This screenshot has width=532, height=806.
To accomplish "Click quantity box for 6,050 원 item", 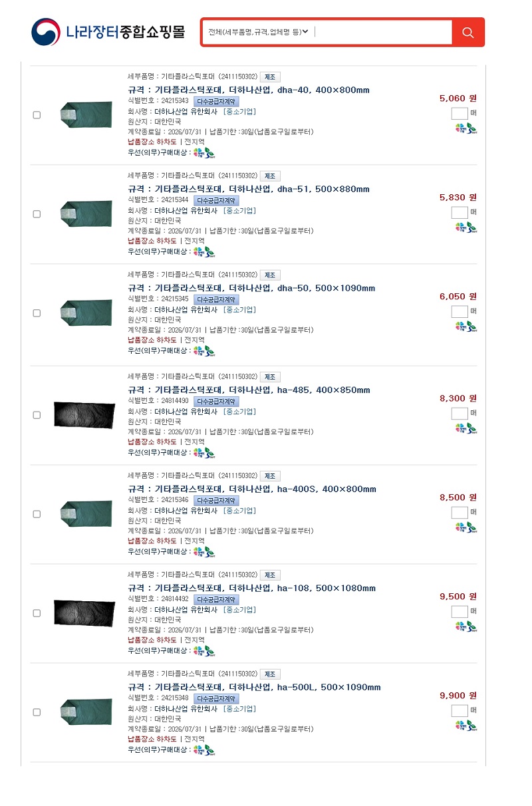I will [460, 312].
